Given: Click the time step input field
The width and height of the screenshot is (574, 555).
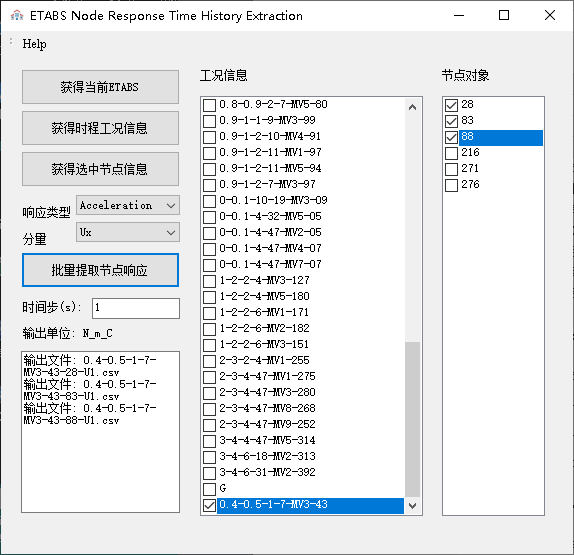Looking at the screenshot, I should click(x=136, y=308).
